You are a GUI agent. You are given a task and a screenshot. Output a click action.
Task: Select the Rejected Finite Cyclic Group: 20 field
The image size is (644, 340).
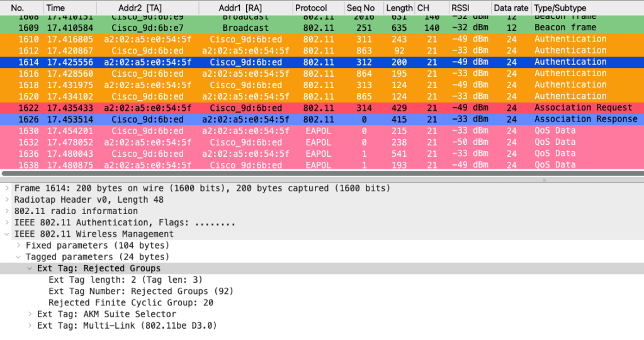(x=131, y=303)
